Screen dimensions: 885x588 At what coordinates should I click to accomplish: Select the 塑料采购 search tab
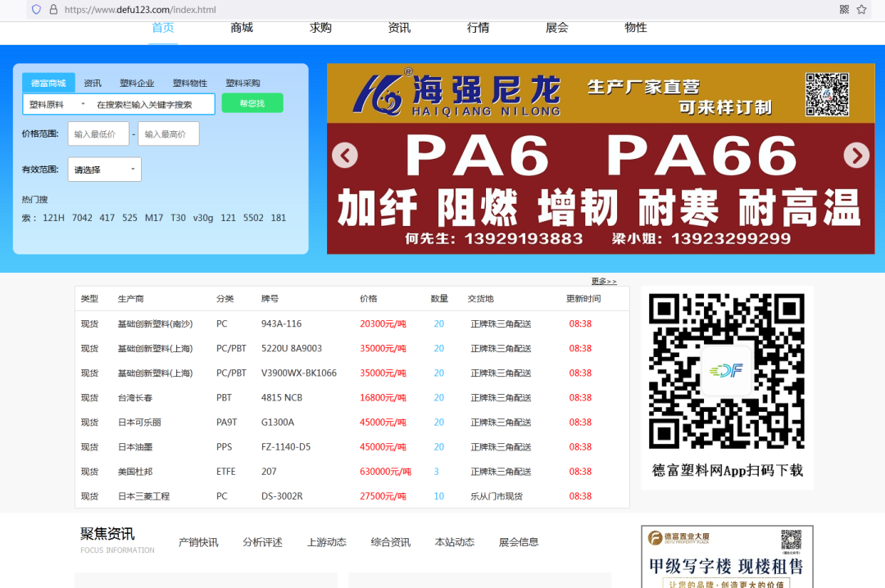[x=243, y=83]
